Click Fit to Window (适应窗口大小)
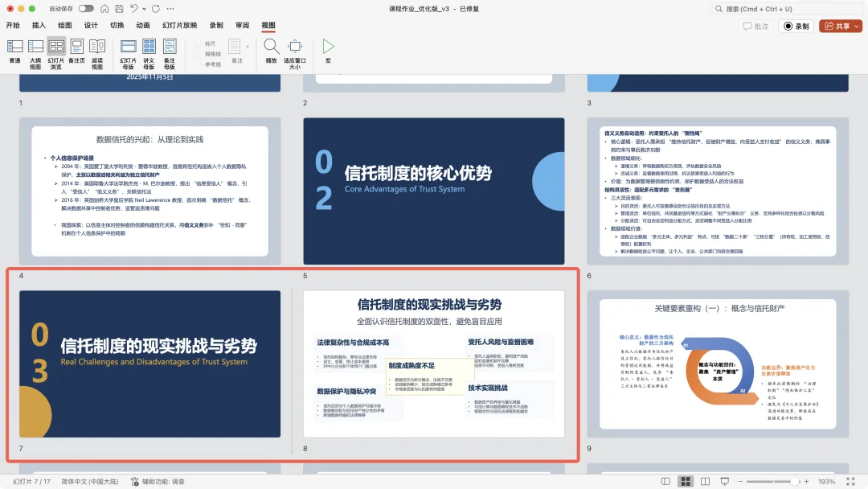Screen dimensions: 868x489 pyautogui.click(x=295, y=54)
